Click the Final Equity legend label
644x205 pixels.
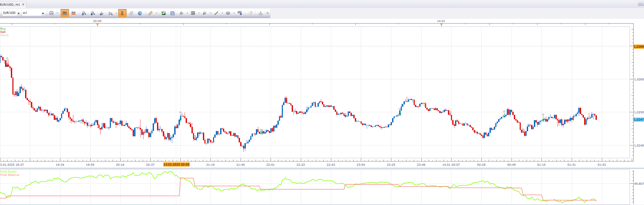click(8, 172)
